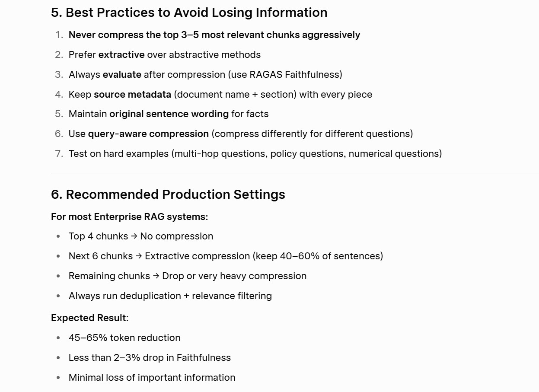Click 'Minimal loss of important information' bullet
Viewport: 539px width, 392px height.
[x=152, y=378]
